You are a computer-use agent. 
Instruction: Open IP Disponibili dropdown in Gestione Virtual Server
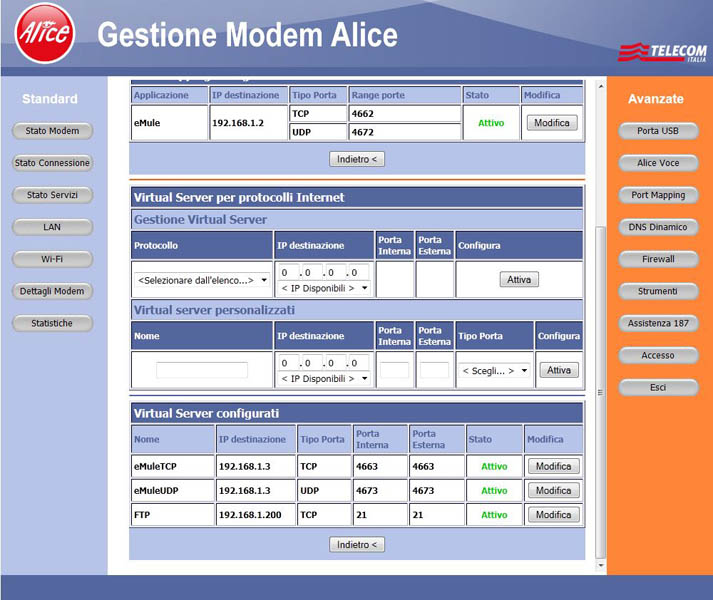tap(323, 288)
